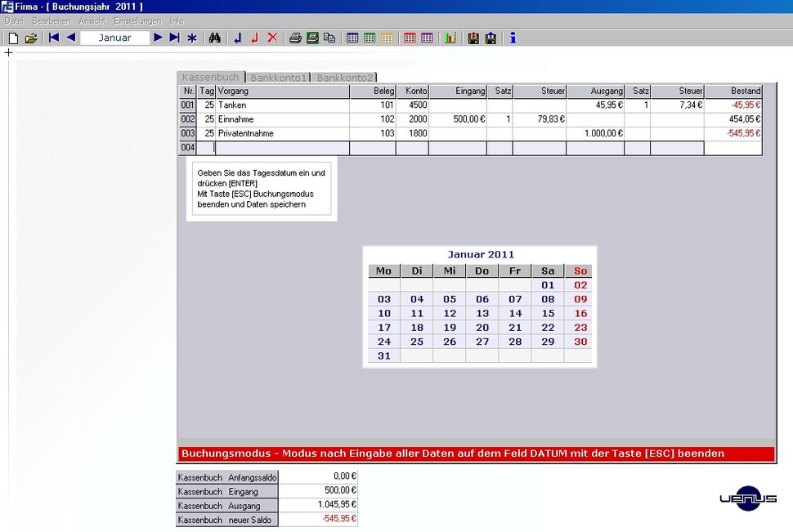The width and height of the screenshot is (793, 532).
Task: Click the Tag field in row 004
Action: [x=206, y=148]
